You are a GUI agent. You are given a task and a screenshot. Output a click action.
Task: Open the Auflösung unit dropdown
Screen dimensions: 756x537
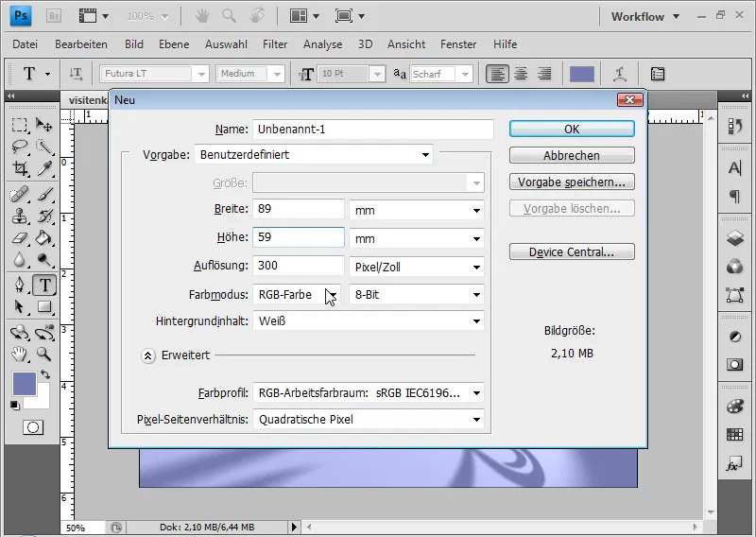point(417,267)
